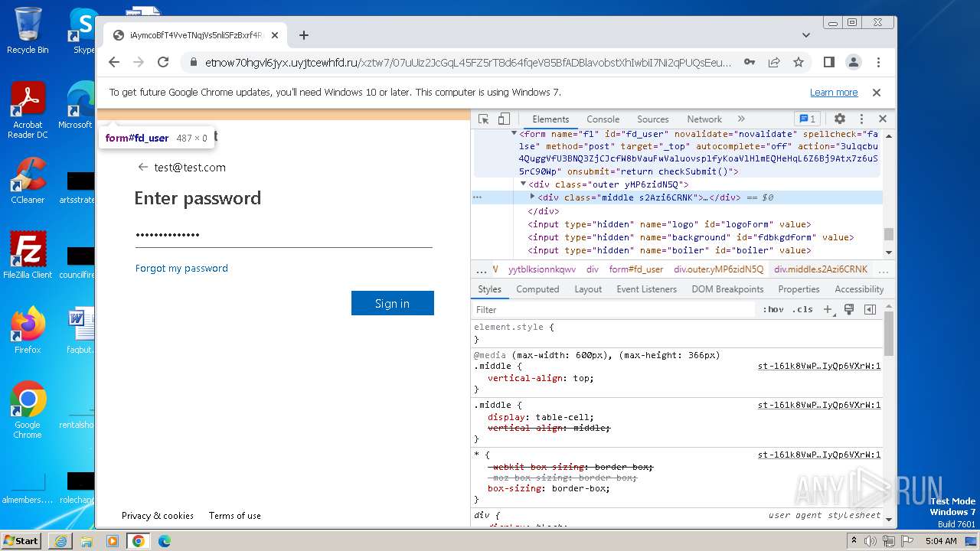This screenshot has width=980, height=551.
Task: Reload the page
Action: click(x=163, y=62)
